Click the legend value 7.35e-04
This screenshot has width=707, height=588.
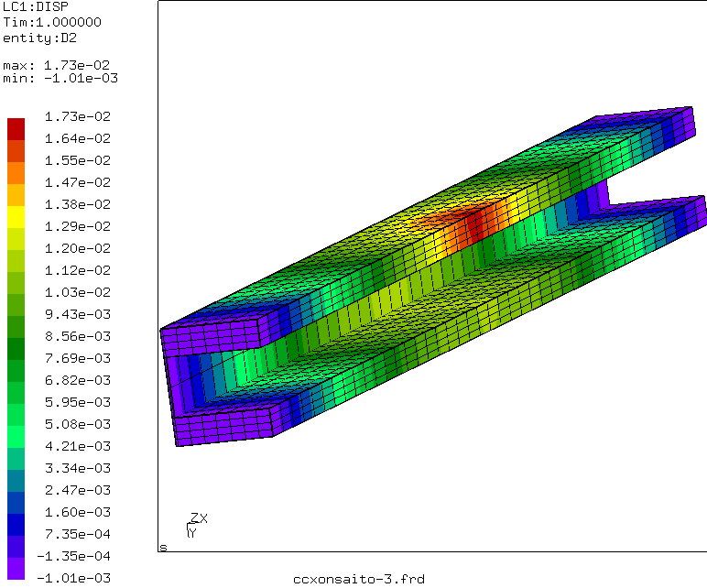pyautogui.click(x=78, y=534)
